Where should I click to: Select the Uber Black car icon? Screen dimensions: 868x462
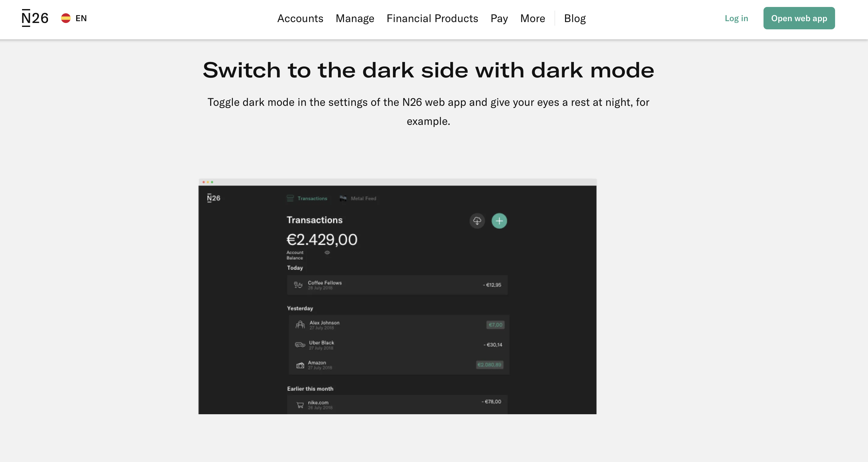click(300, 345)
